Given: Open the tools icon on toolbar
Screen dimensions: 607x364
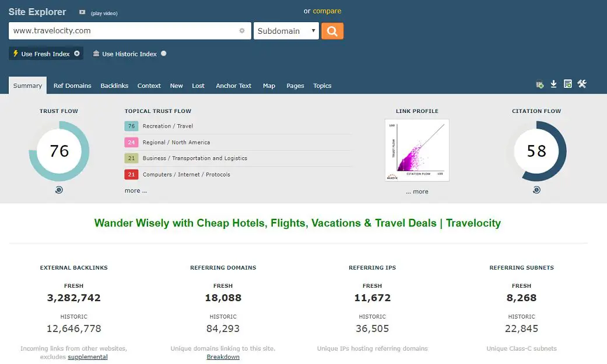Looking at the screenshot, I should [x=581, y=83].
